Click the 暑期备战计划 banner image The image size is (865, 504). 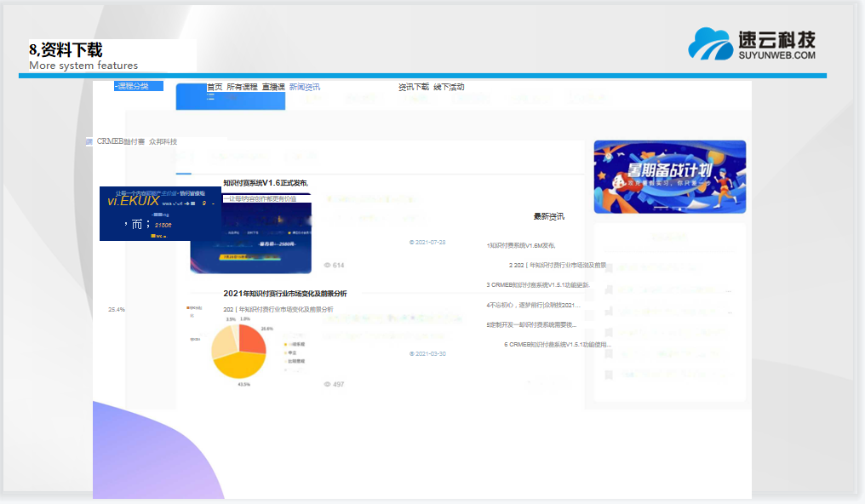pos(669,176)
